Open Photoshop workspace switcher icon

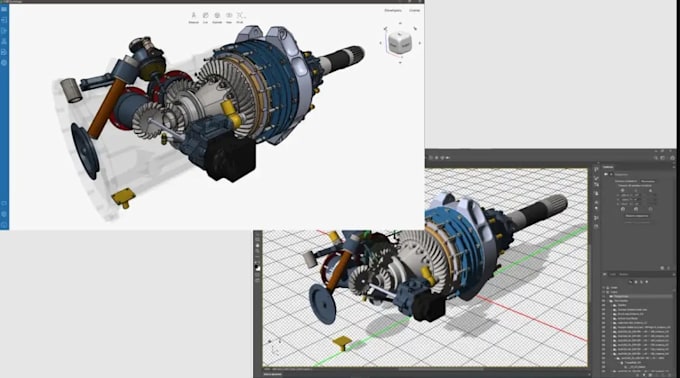click(663, 158)
